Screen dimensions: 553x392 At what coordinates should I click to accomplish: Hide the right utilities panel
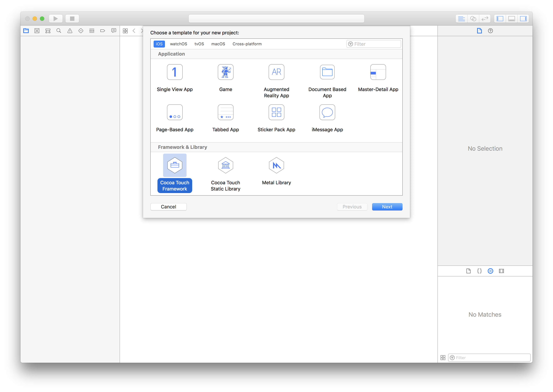tap(523, 19)
